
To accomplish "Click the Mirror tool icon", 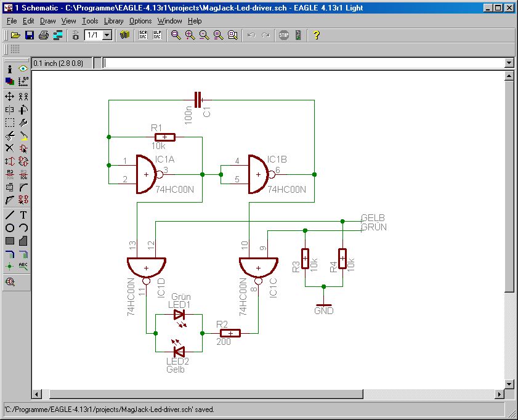I will 10,110.
